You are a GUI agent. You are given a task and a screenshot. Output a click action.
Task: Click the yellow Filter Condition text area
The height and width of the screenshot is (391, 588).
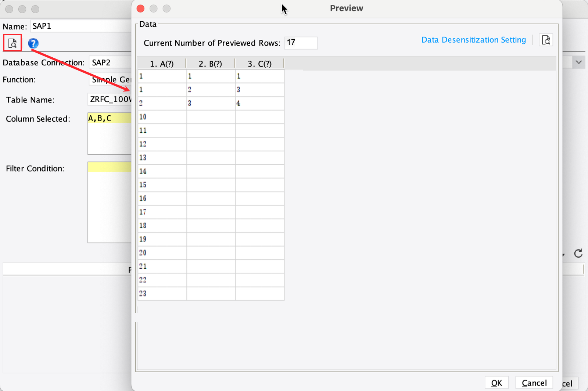110,202
